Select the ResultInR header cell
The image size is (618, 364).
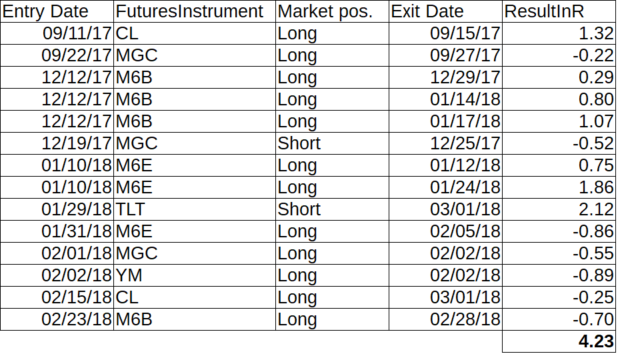click(559, 11)
